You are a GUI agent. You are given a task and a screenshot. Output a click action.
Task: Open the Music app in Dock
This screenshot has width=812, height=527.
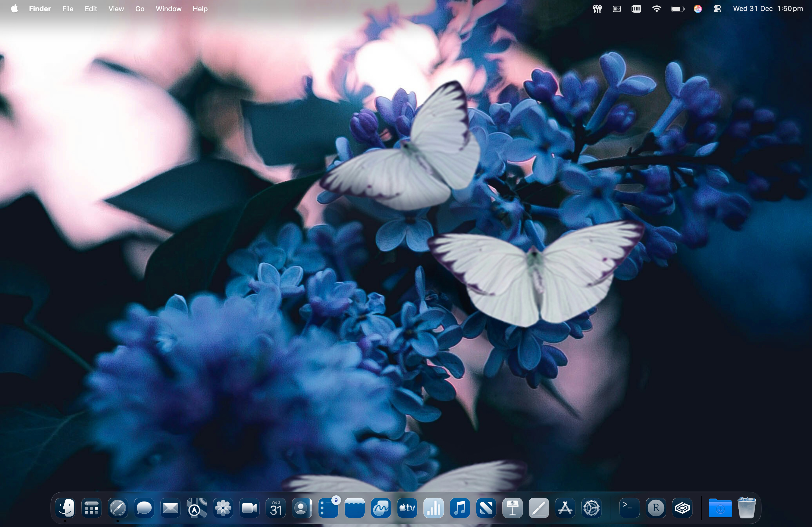(459, 508)
